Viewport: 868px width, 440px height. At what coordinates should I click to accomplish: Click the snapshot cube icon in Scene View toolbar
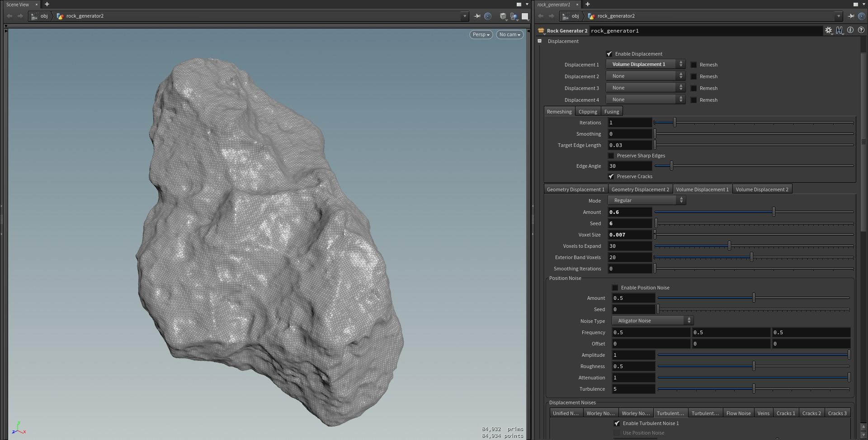[503, 17]
